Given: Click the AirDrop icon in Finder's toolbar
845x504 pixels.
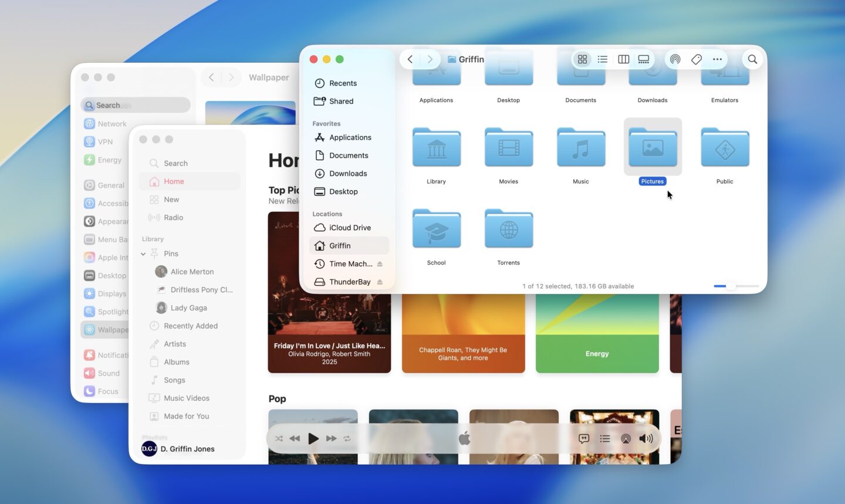Looking at the screenshot, I should tap(675, 59).
